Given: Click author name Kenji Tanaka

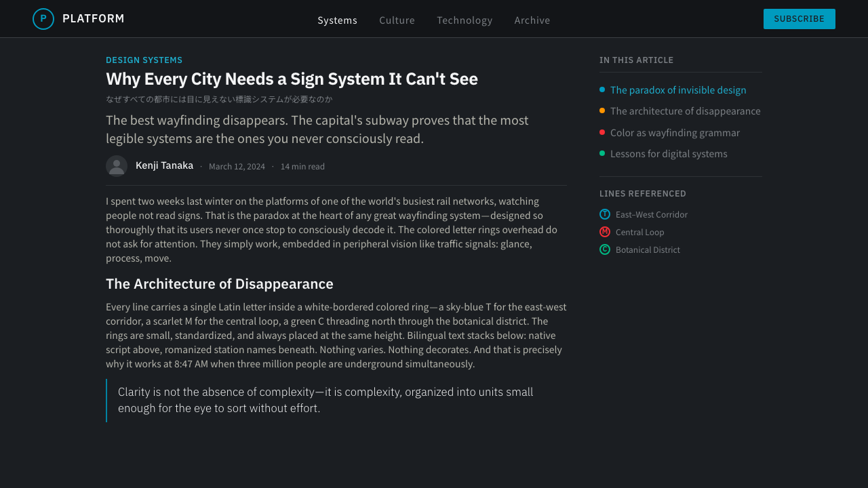Looking at the screenshot, I should click(164, 165).
